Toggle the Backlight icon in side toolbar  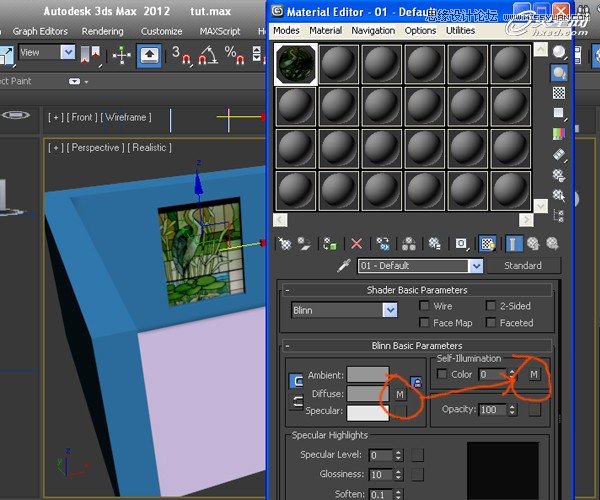558,72
